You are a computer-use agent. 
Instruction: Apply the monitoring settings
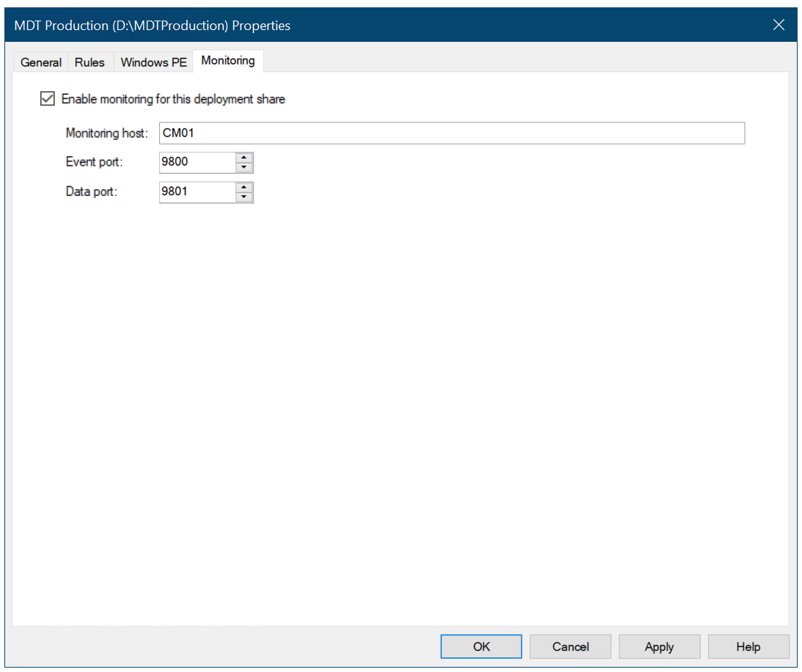tap(659, 646)
